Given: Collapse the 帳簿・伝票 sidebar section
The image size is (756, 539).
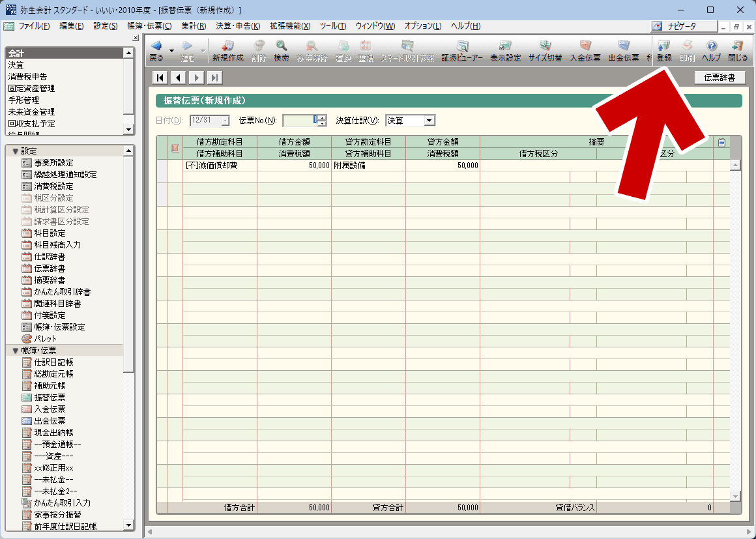Looking at the screenshot, I should click(x=15, y=351).
